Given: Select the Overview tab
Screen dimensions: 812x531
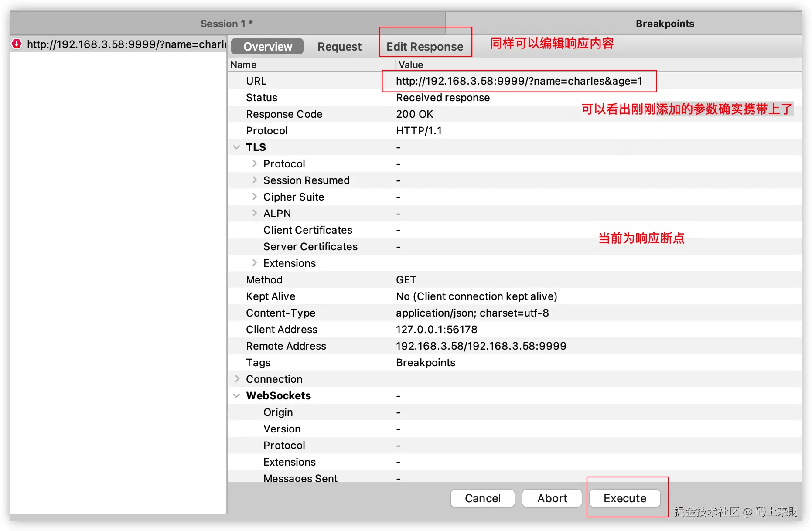Looking at the screenshot, I should click(267, 46).
